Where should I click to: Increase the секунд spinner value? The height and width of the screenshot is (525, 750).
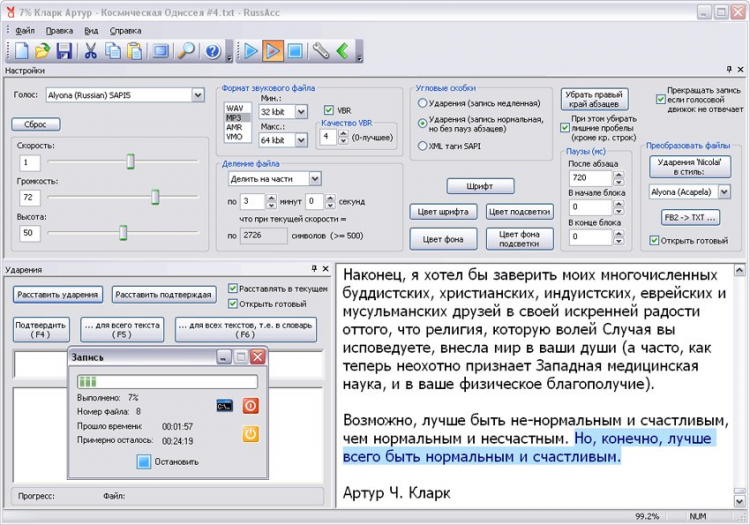pos(331,197)
